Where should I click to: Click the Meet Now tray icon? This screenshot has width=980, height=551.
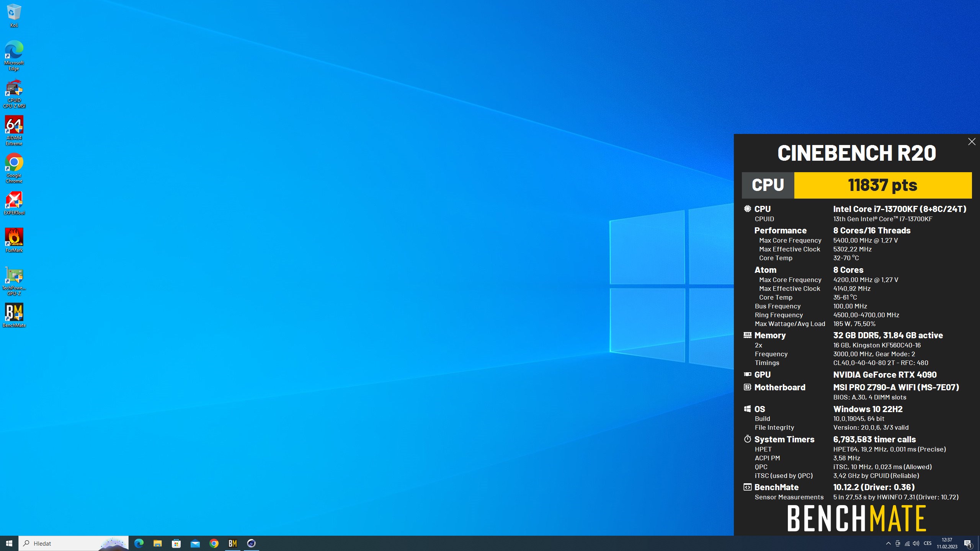pyautogui.click(x=898, y=543)
